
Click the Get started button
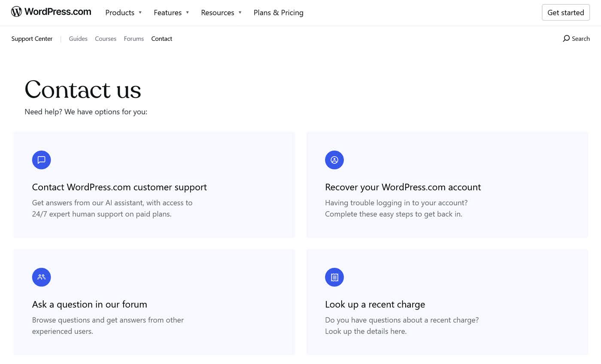pyautogui.click(x=565, y=12)
